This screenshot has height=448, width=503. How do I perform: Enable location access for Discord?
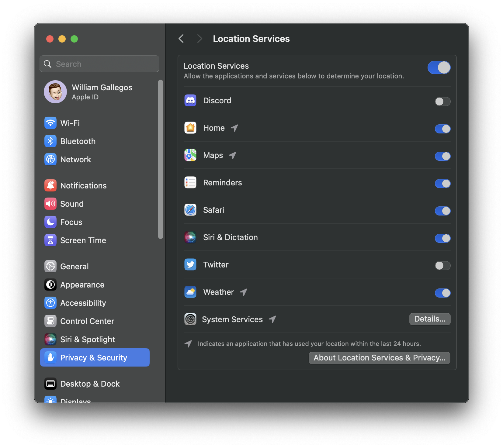click(442, 102)
